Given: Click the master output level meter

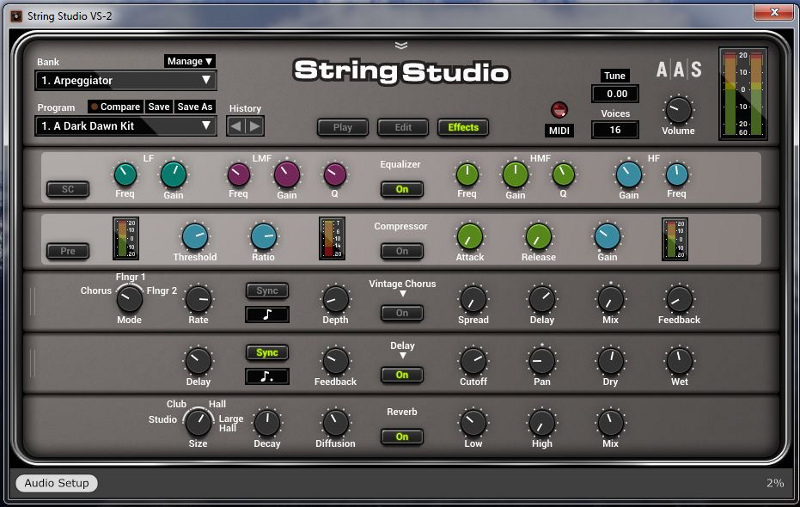Looking at the screenshot, I should point(743,93).
